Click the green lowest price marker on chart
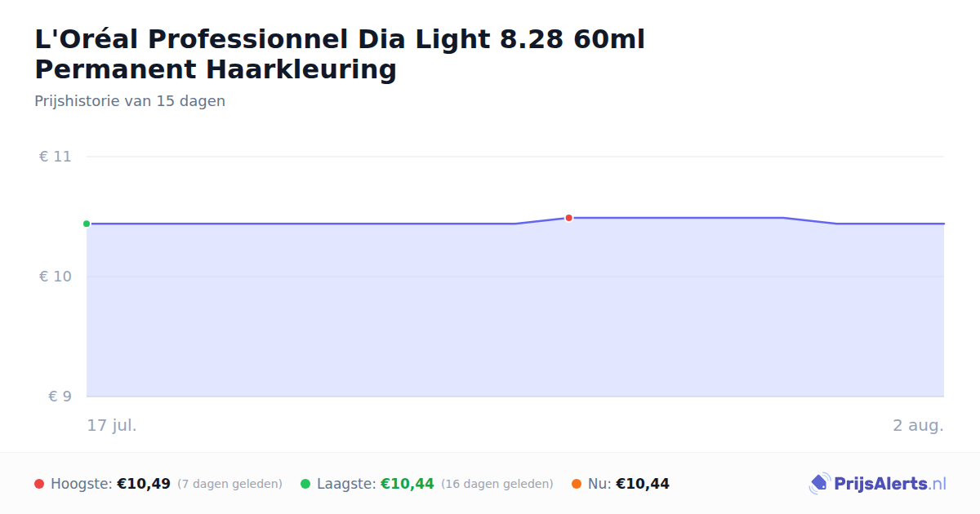 pyautogui.click(x=87, y=224)
